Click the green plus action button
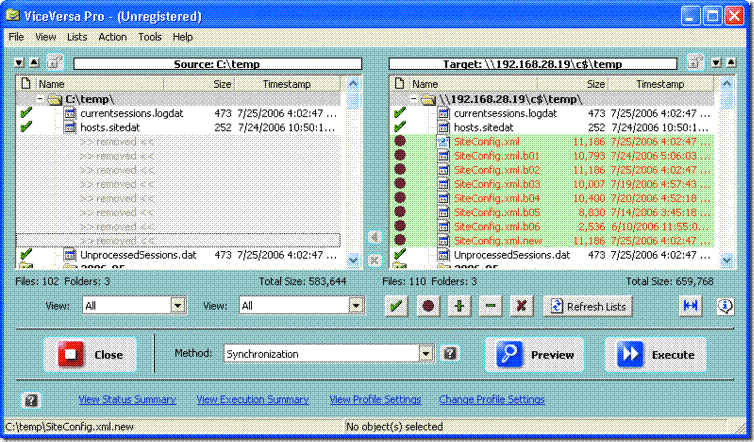754x442 pixels. [x=459, y=306]
